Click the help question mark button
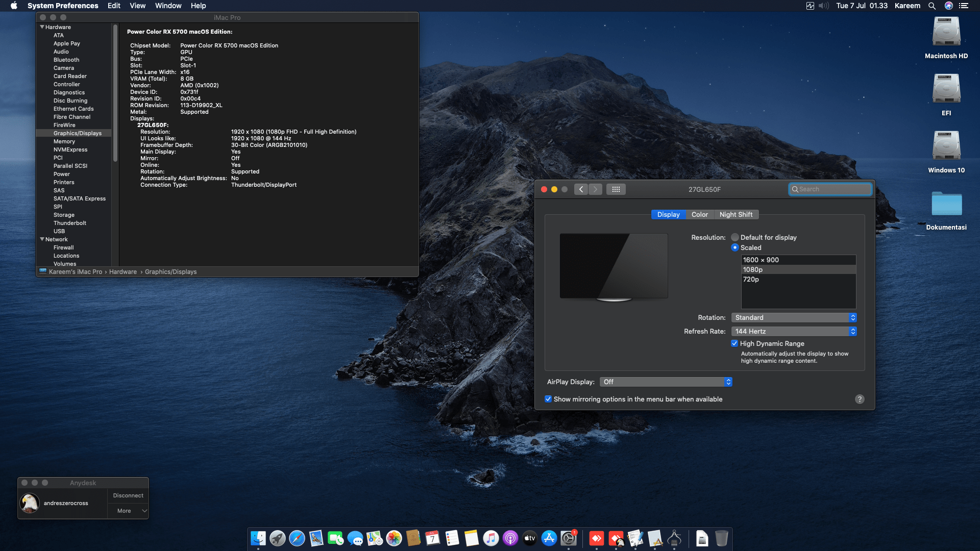This screenshot has height=551, width=980. [x=860, y=399]
